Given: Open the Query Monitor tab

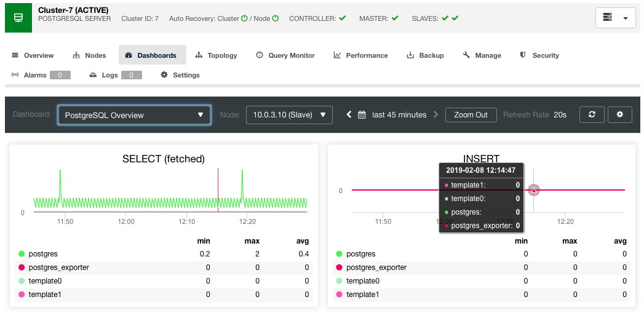Looking at the screenshot, I should 285,55.
